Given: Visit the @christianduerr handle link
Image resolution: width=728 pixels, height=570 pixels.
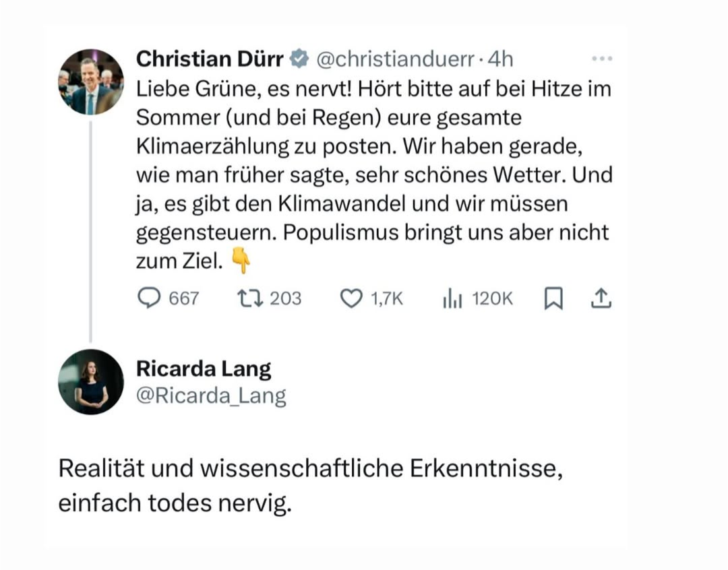Looking at the screenshot, I should (395, 59).
